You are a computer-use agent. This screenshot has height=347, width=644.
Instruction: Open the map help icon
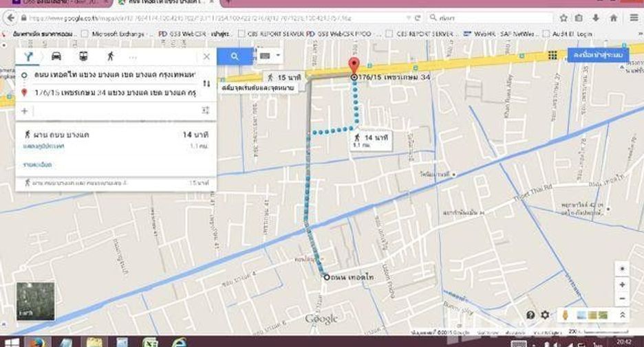[530, 315]
